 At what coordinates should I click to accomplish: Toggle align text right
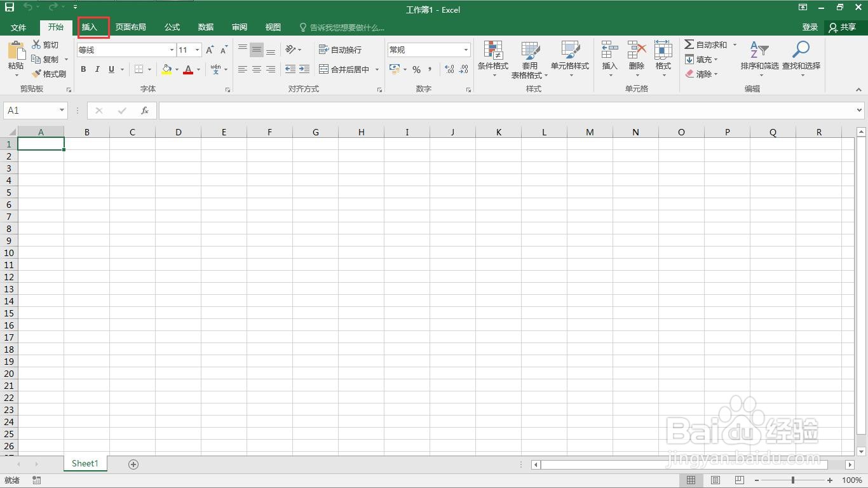pyautogui.click(x=271, y=69)
